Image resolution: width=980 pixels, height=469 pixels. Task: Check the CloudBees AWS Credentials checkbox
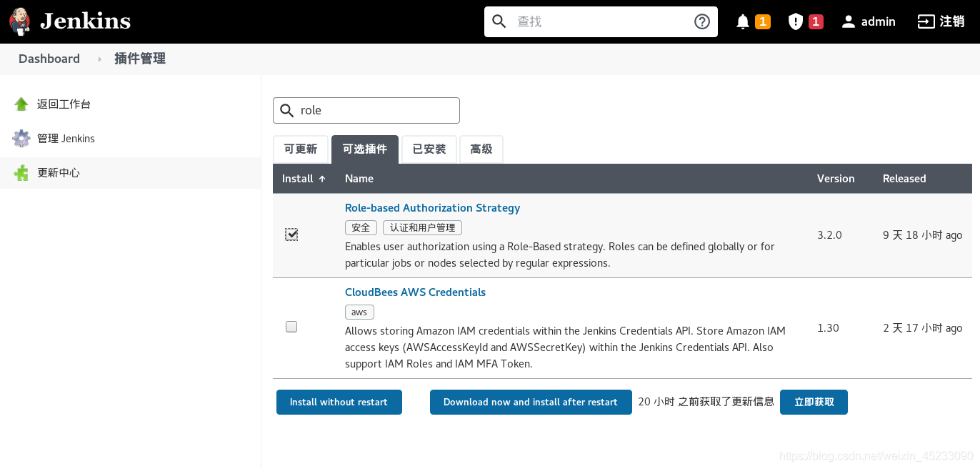(291, 327)
